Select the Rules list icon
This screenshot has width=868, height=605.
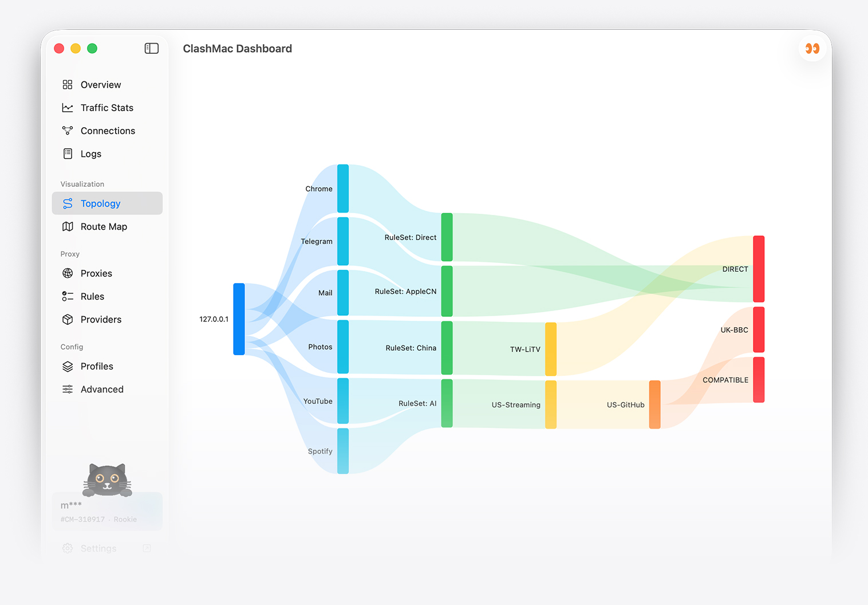[67, 296]
